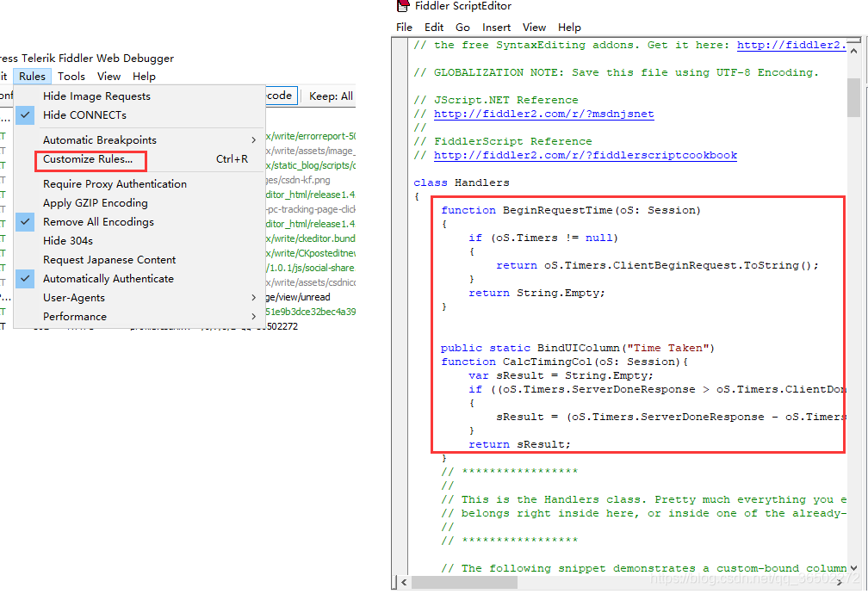This screenshot has height=594, width=868.
Task: Open the Help menu in Fiddler Web Debugger
Action: coord(144,77)
